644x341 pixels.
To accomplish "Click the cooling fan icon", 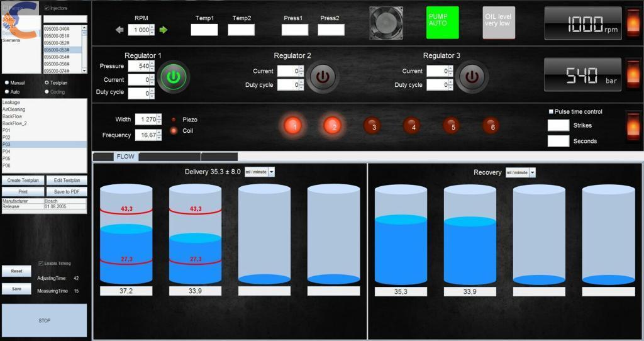I will (385, 23).
